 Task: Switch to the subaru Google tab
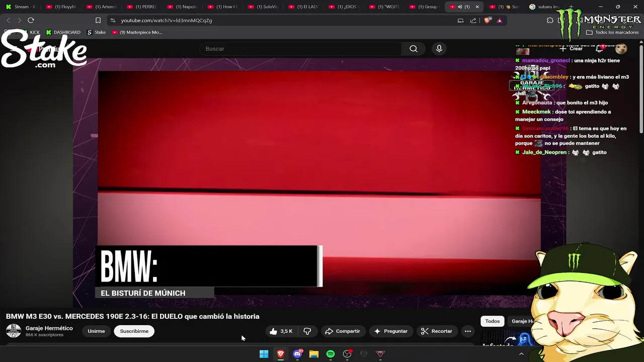(x=545, y=7)
